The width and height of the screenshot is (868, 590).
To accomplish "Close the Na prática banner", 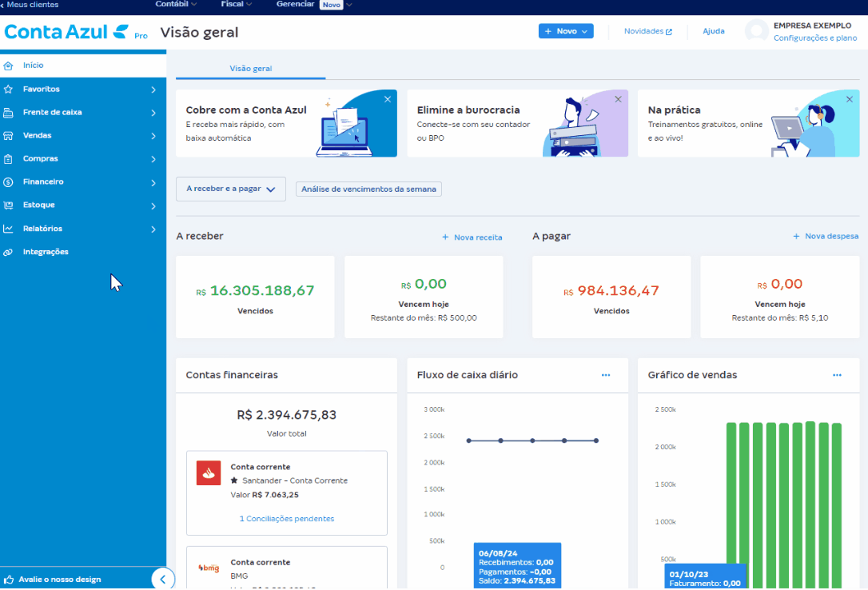I will point(849,100).
